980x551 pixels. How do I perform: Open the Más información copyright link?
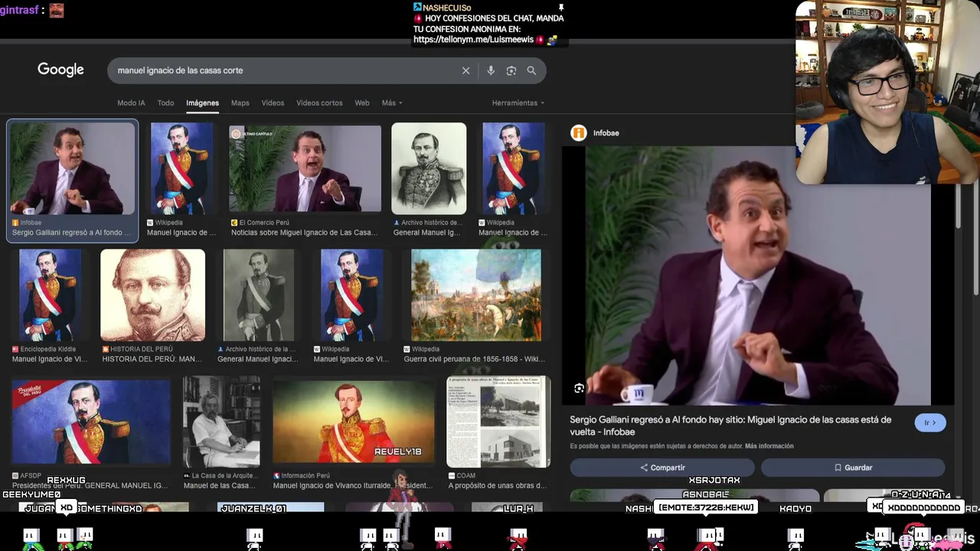point(769,446)
